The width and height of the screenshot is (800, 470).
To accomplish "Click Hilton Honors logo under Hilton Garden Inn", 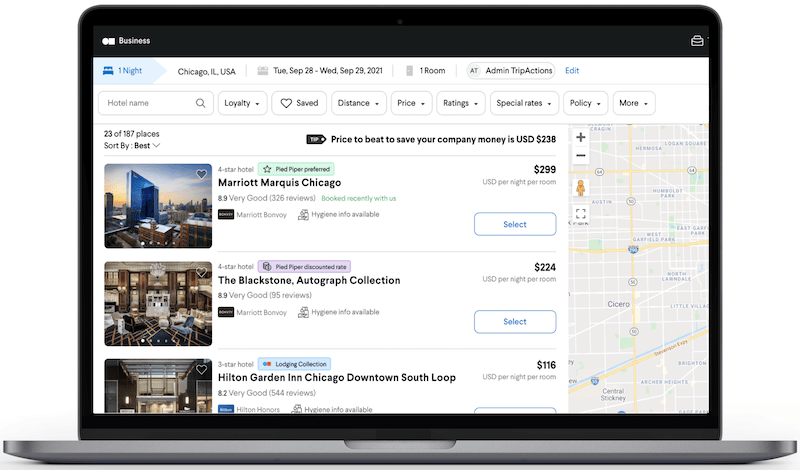I will click(226, 409).
